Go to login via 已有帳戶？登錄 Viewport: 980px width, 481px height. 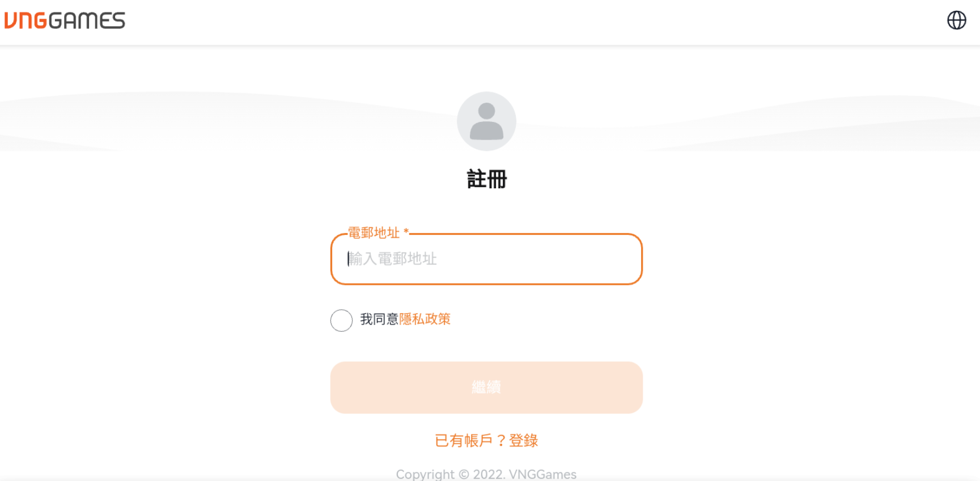(486, 441)
